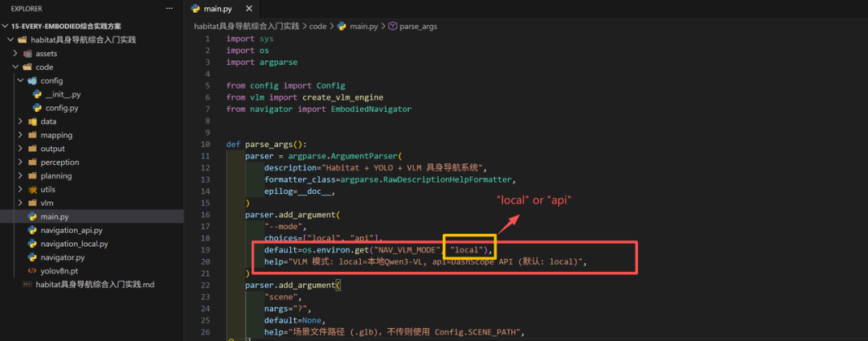Click breadcrumb habitat具身导航综合入门实践 segment
The height and width of the screenshot is (341, 868).
(247, 26)
